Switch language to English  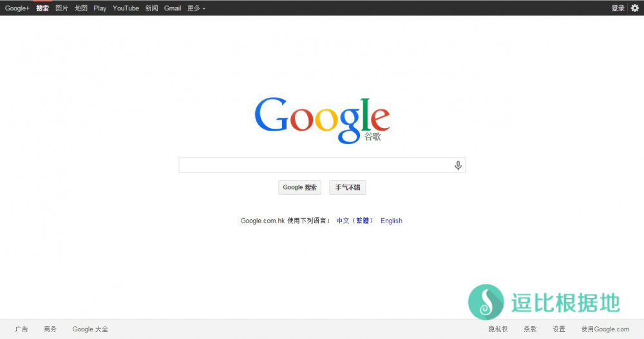(391, 221)
